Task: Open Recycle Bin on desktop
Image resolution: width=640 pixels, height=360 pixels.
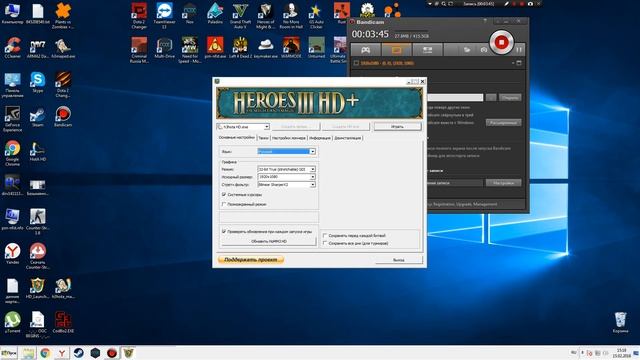Action: point(620,322)
